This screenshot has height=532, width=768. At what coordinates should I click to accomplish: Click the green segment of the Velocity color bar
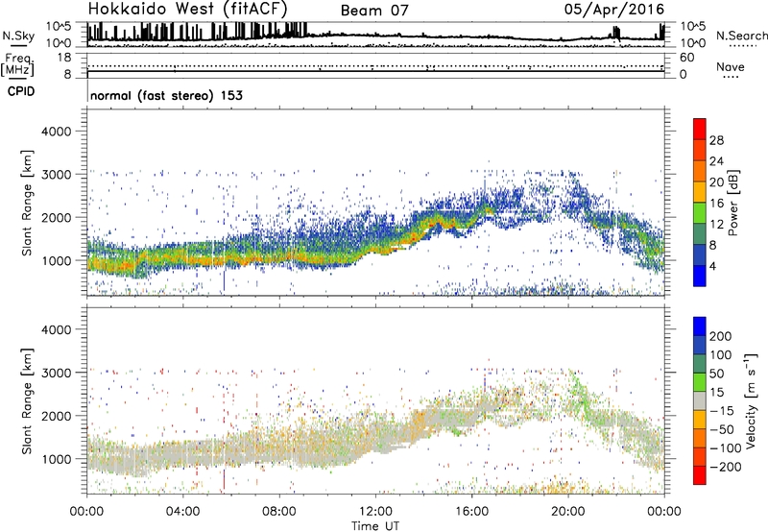point(700,382)
